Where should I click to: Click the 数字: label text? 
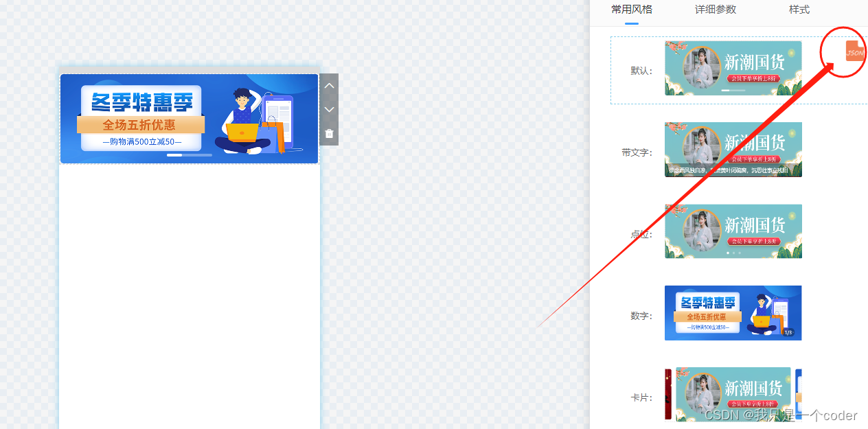tap(641, 316)
